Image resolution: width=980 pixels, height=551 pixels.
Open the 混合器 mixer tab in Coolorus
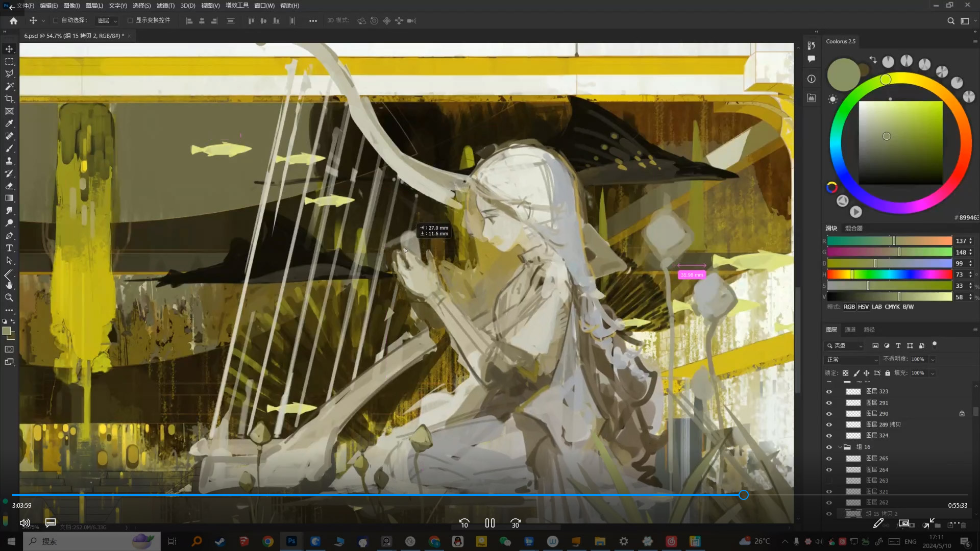(x=854, y=229)
